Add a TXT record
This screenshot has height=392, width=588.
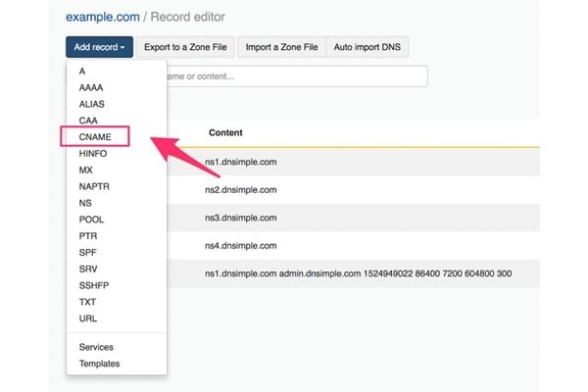(117, 302)
